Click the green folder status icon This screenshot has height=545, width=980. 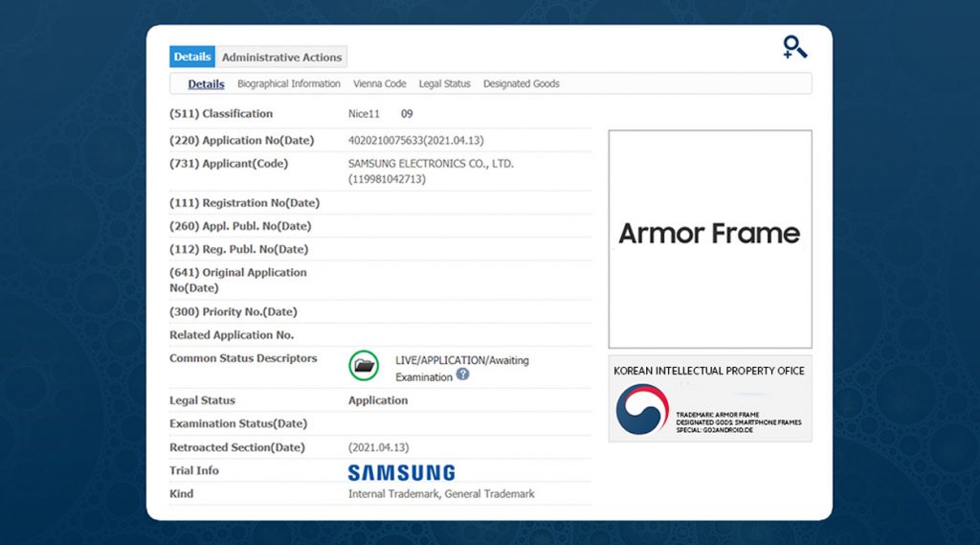click(x=364, y=365)
